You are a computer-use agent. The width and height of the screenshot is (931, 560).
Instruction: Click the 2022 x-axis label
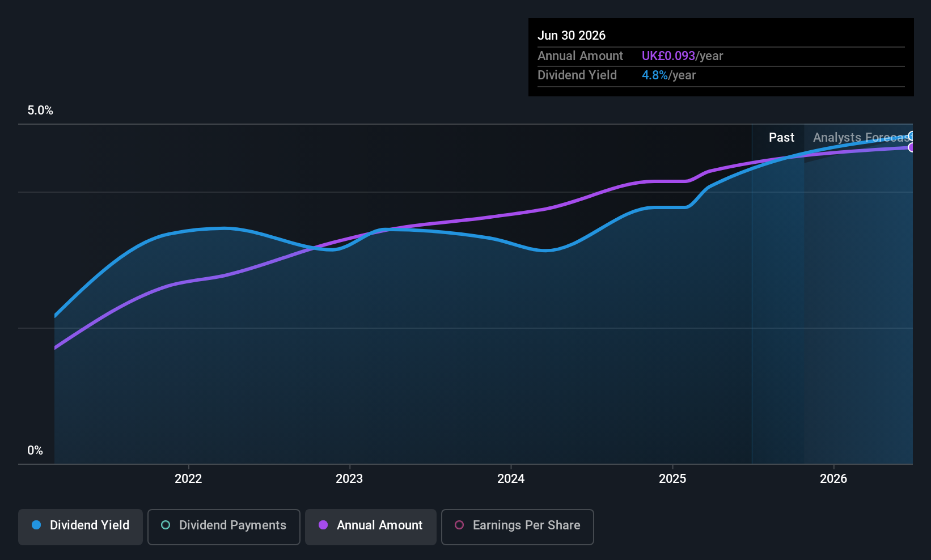coord(188,478)
